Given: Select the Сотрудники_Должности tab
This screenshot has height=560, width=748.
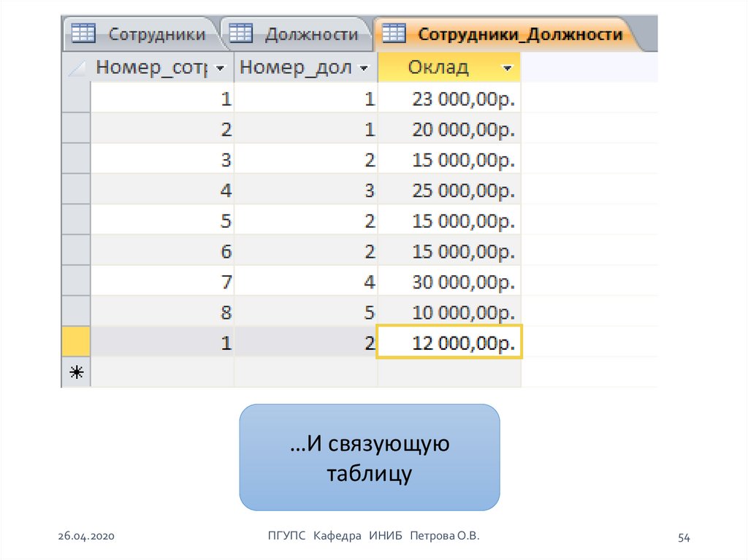Looking at the screenshot, I should click(x=520, y=34).
